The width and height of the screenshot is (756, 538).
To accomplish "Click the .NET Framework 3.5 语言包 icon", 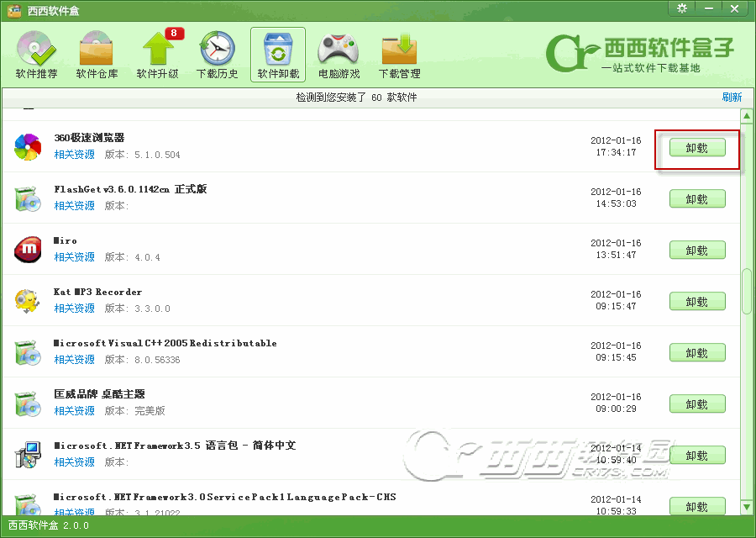I will click(28, 455).
